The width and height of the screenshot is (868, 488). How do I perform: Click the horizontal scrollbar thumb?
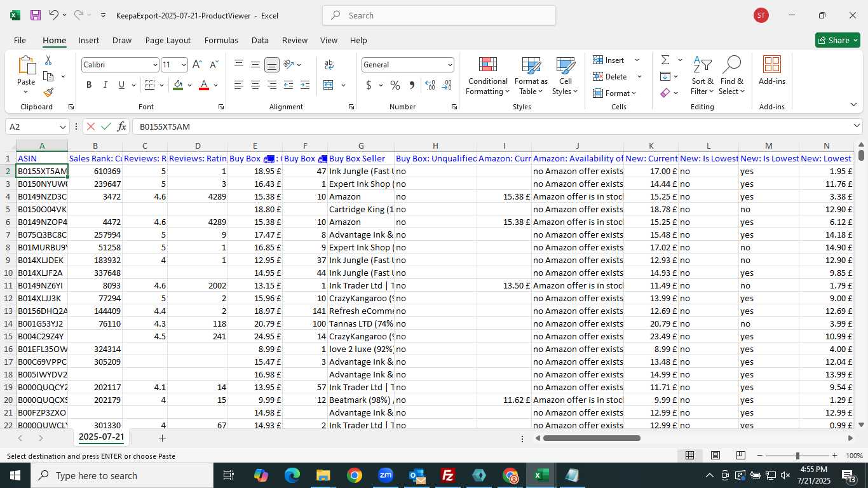coord(592,438)
